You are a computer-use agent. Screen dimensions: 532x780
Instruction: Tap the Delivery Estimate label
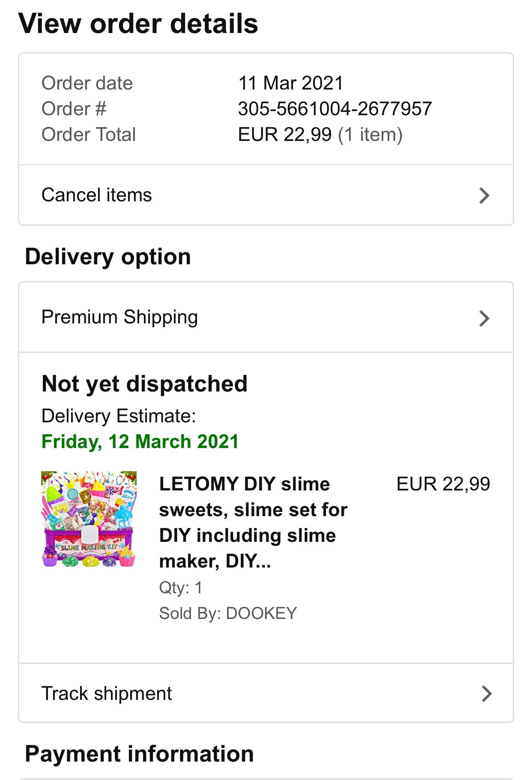click(119, 416)
